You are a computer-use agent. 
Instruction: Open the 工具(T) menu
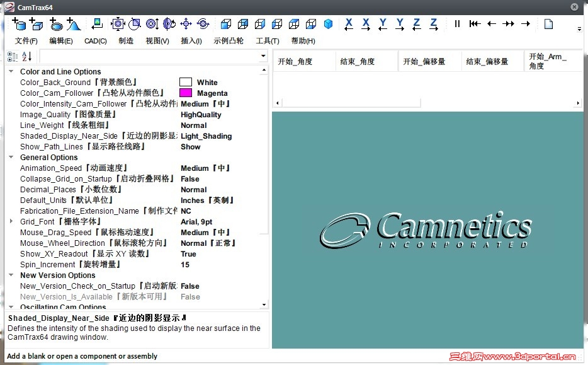[268, 41]
